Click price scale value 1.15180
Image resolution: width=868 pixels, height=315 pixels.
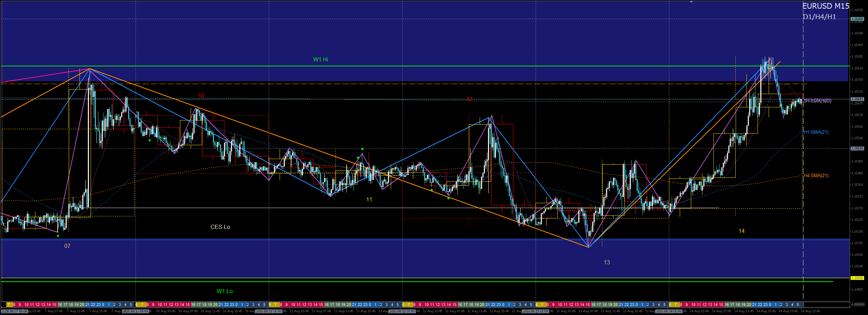pyautogui.click(x=857, y=232)
